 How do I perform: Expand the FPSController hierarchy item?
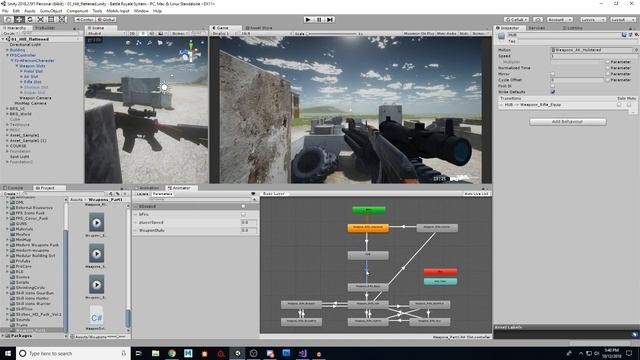[x=7, y=55]
